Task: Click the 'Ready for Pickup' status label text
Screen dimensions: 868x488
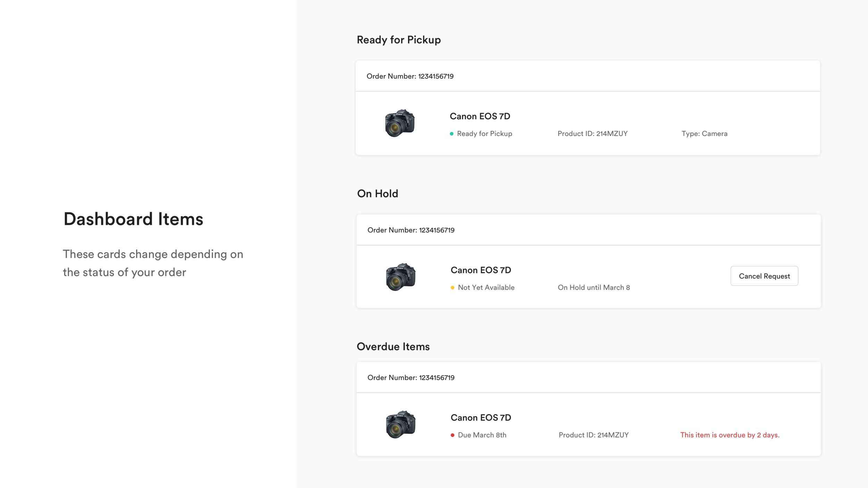Action: [484, 134]
